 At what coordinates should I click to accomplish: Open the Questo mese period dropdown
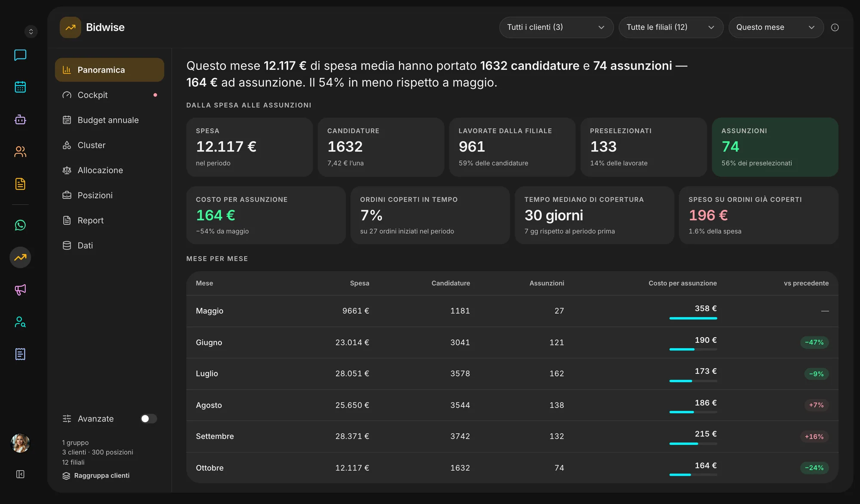[x=776, y=28]
